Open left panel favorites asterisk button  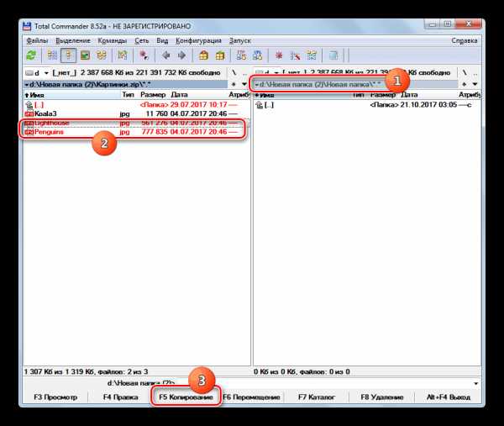click(x=234, y=84)
